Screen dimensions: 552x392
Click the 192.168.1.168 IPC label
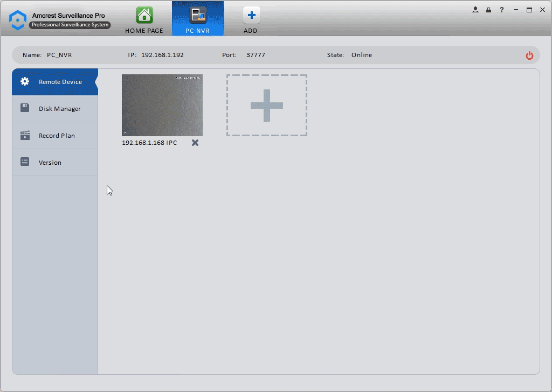tap(150, 143)
